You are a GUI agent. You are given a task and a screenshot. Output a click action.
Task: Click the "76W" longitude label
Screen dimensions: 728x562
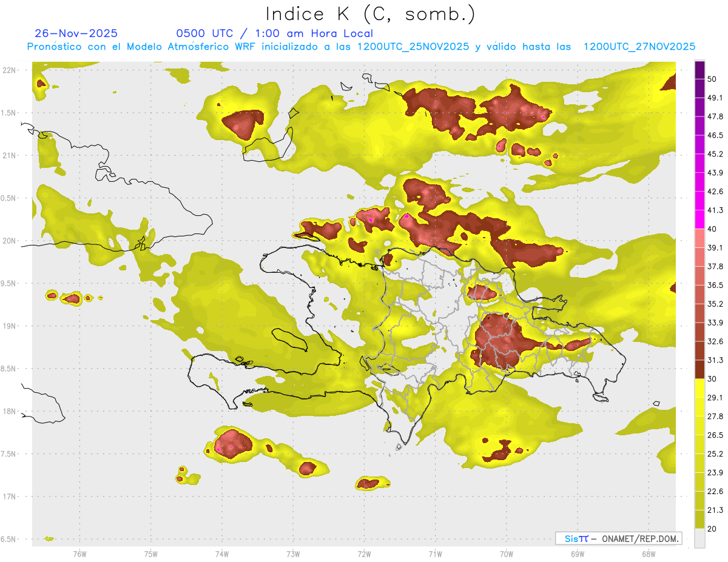click(x=79, y=553)
